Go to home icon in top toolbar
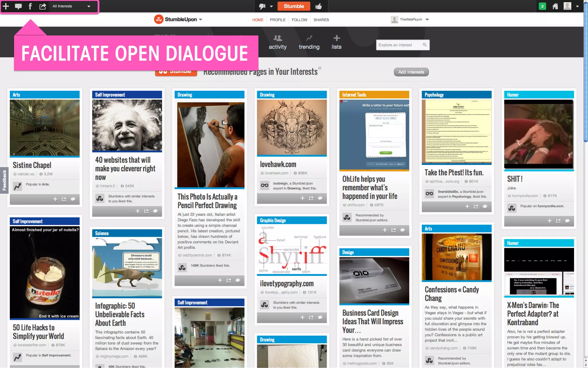Screen dimensions: 588x368 tap(555, 6)
